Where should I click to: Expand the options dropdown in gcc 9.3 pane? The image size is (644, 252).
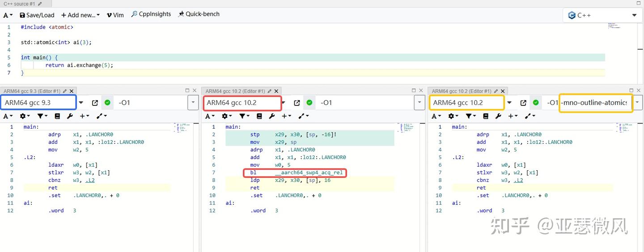coord(193,103)
